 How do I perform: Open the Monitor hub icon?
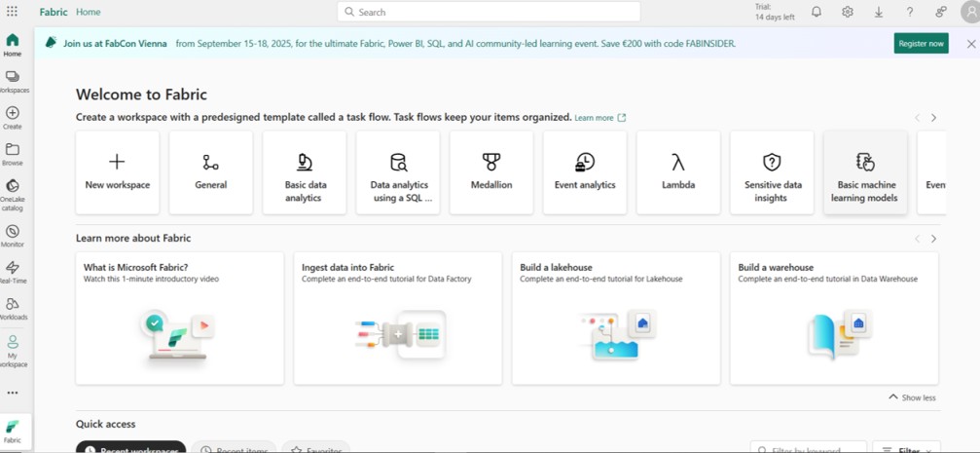coord(13,235)
